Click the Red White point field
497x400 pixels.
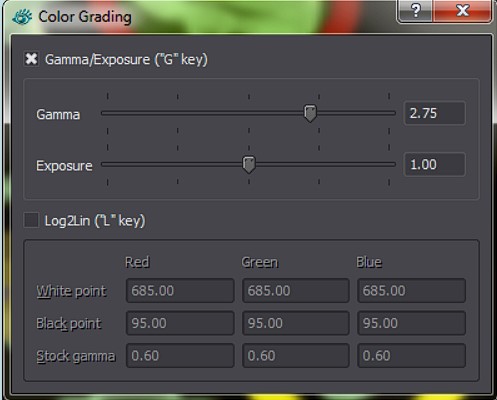click(x=180, y=291)
